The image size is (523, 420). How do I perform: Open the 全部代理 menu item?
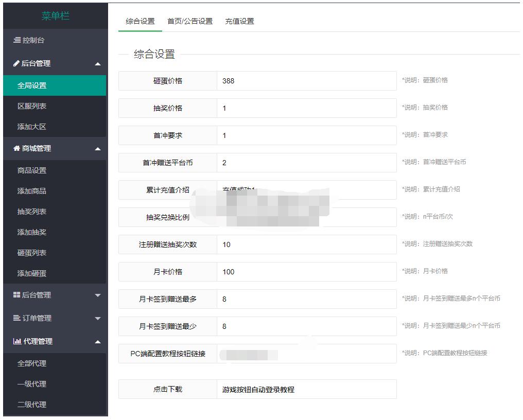pyautogui.click(x=32, y=363)
